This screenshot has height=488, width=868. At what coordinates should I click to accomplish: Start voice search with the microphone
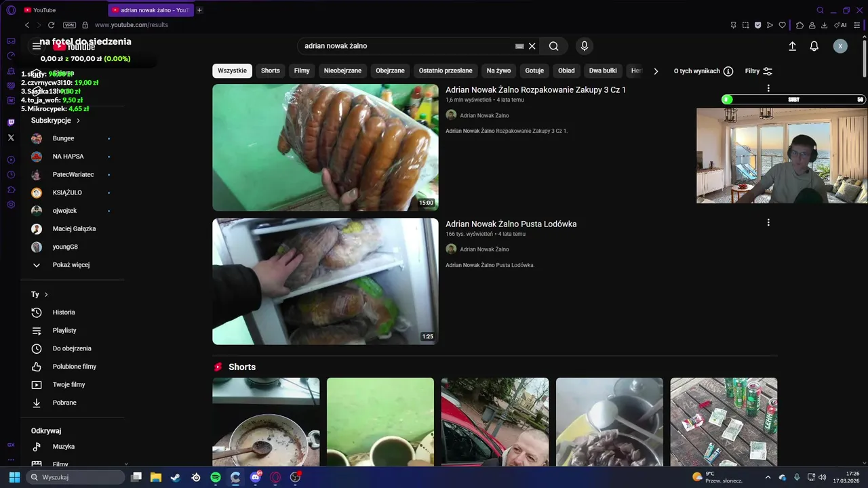[x=585, y=46]
